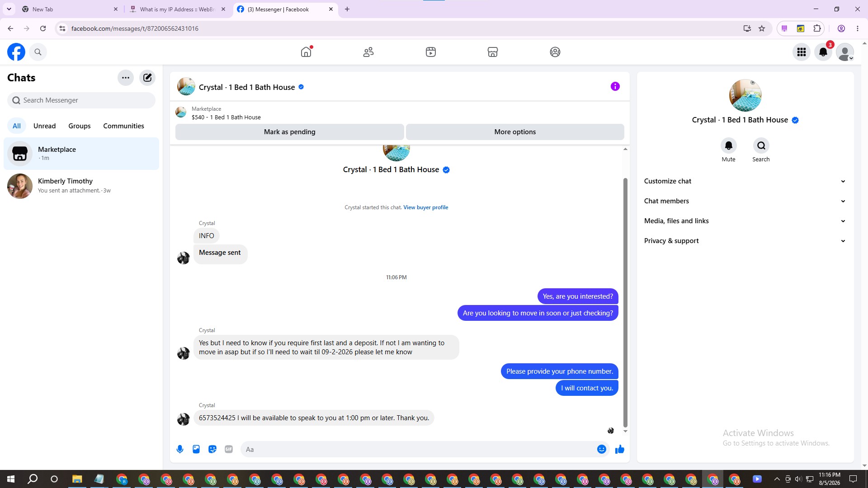Search in conversation using Search icon
Screen dimensions: 868x488
(x=761, y=145)
